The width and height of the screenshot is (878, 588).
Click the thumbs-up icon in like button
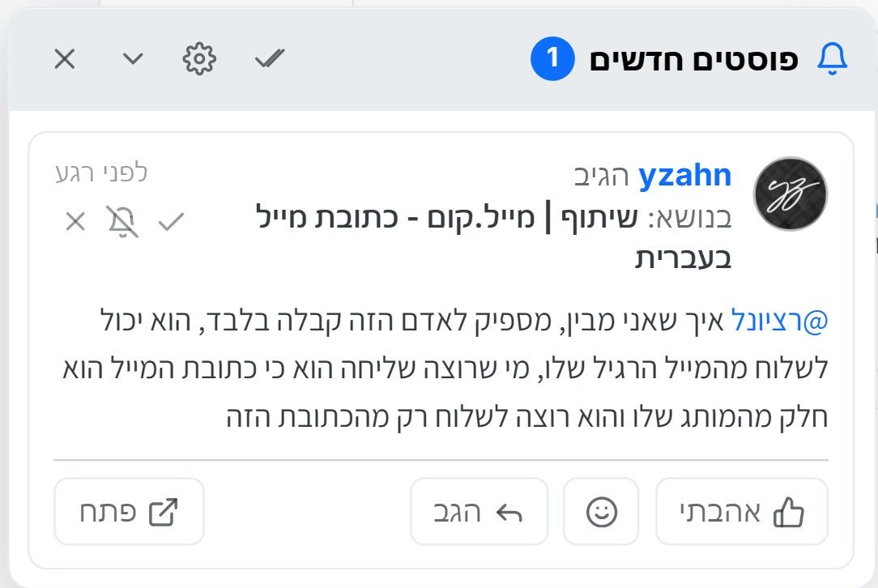(x=788, y=512)
